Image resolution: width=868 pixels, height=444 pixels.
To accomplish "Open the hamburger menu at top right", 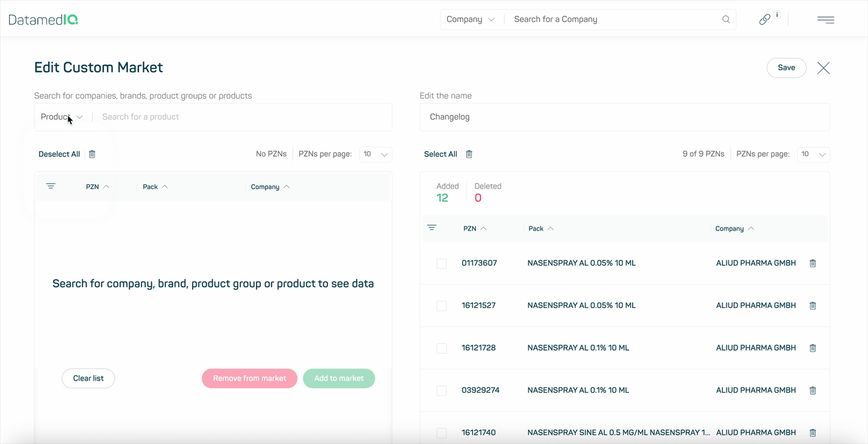I will (826, 20).
